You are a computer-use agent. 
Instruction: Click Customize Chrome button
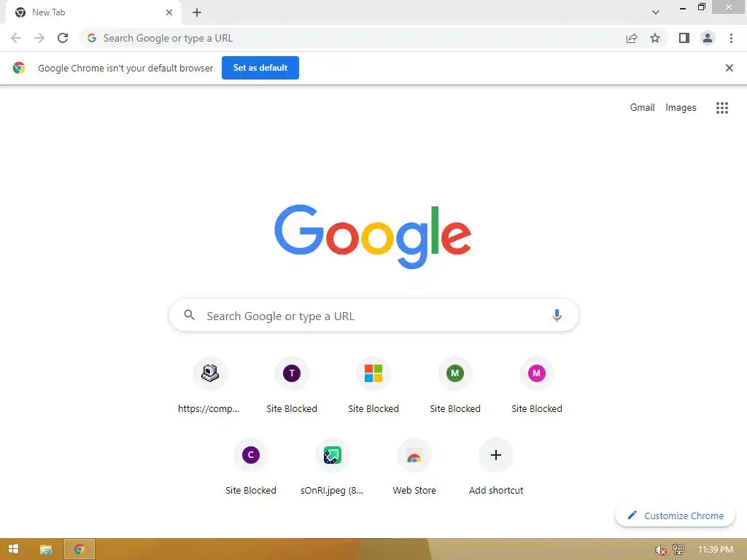[675, 516]
